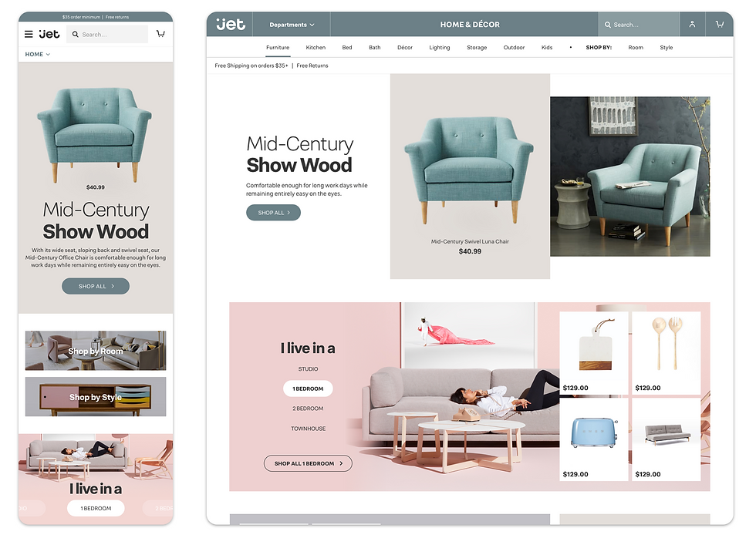
Task: Focus the mobile Search field
Action: [x=107, y=34]
